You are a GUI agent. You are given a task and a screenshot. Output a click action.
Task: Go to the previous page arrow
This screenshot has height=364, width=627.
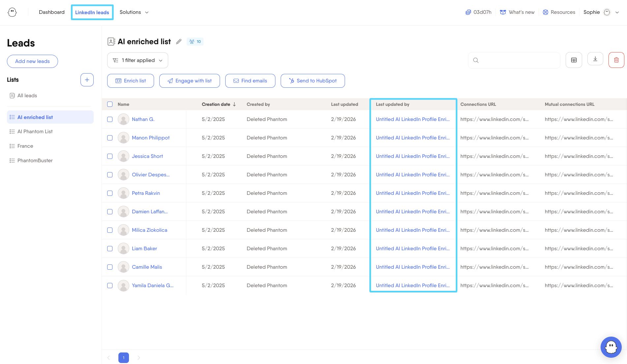point(109,358)
